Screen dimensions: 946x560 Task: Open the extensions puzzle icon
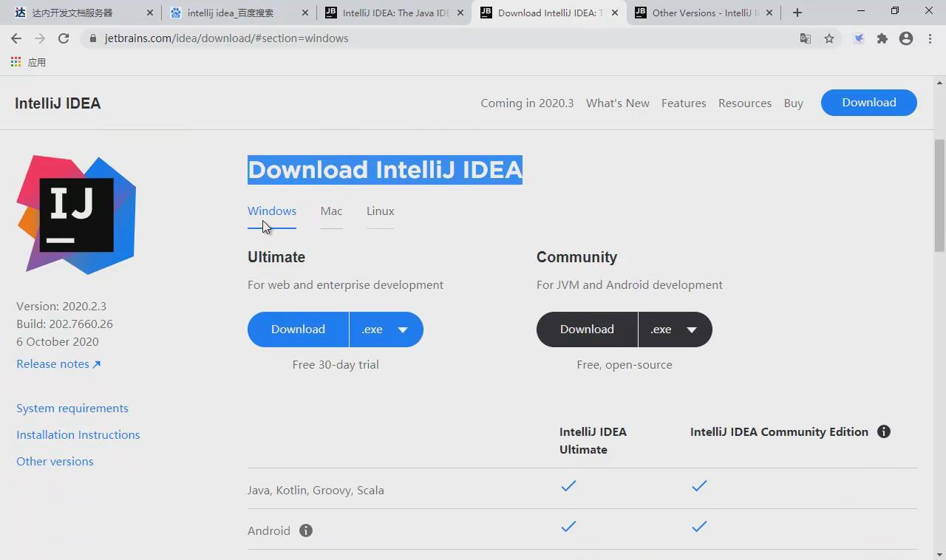click(882, 38)
